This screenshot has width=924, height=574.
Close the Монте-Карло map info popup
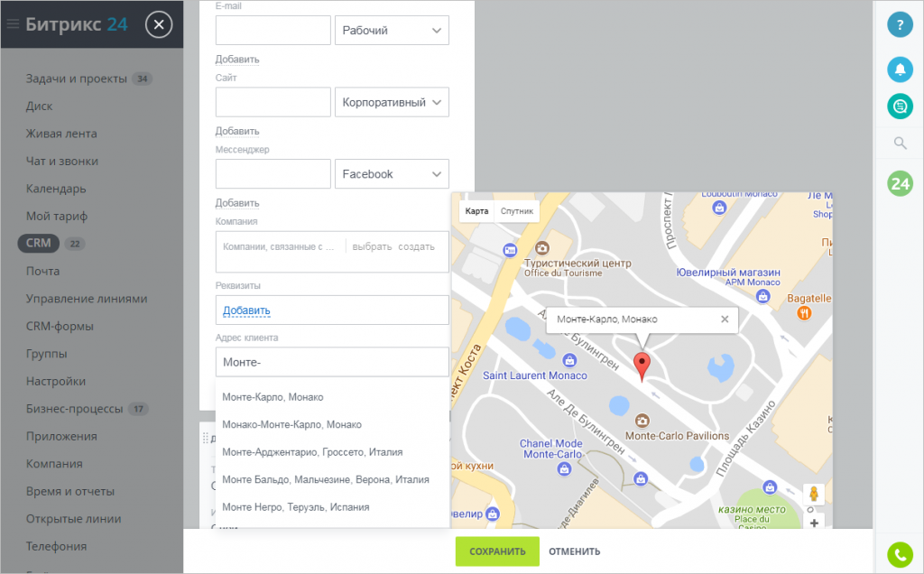pos(724,319)
